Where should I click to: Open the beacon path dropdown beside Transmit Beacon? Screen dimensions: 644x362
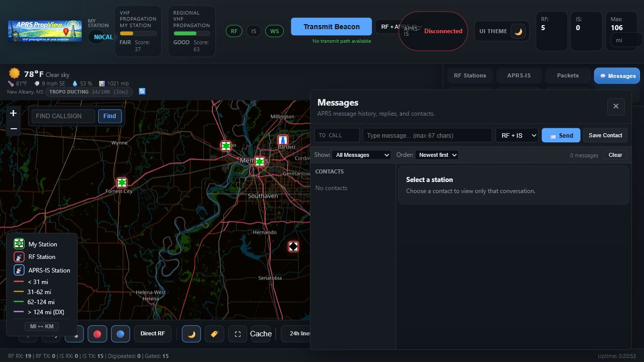(x=400, y=27)
